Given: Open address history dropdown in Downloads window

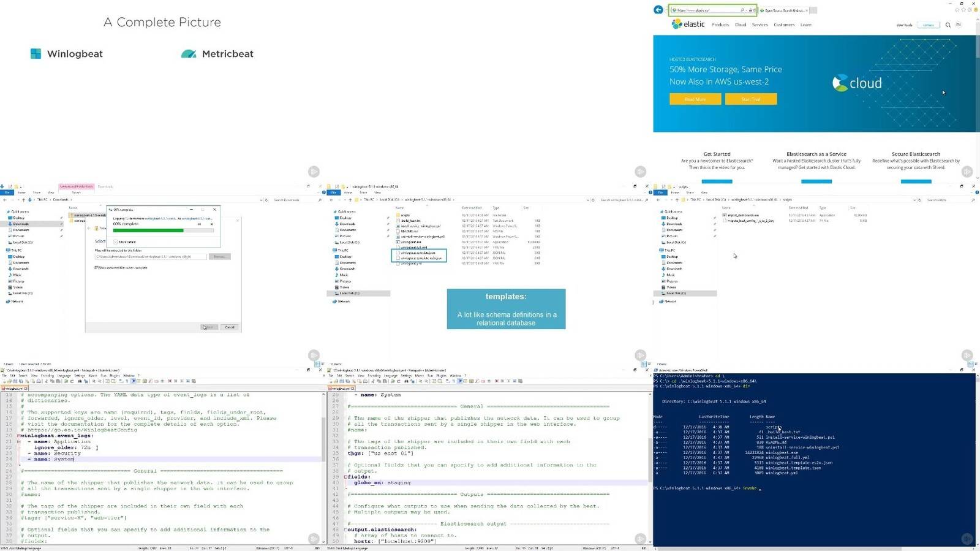Looking at the screenshot, I should [x=261, y=200].
